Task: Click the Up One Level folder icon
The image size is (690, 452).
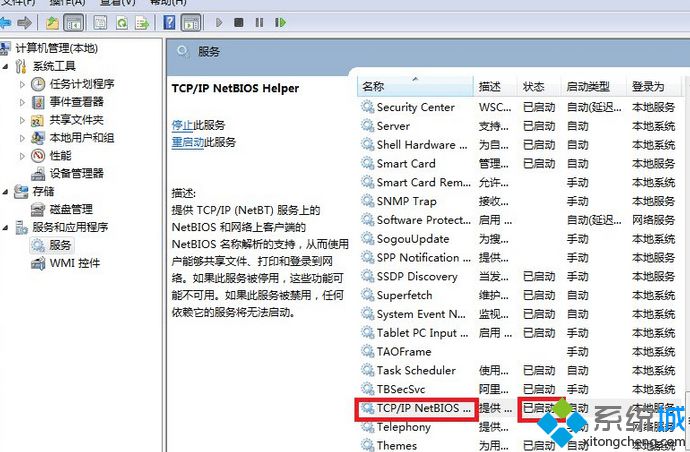Action: 53,21
